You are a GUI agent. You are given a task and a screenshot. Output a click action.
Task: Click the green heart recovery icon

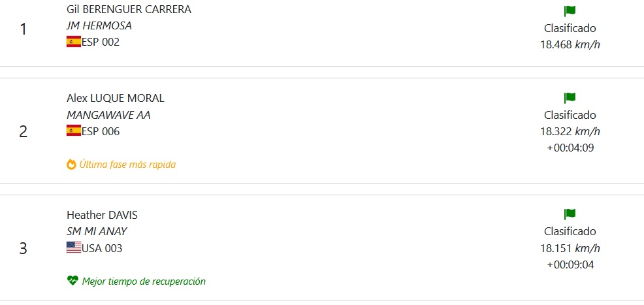[x=72, y=281]
